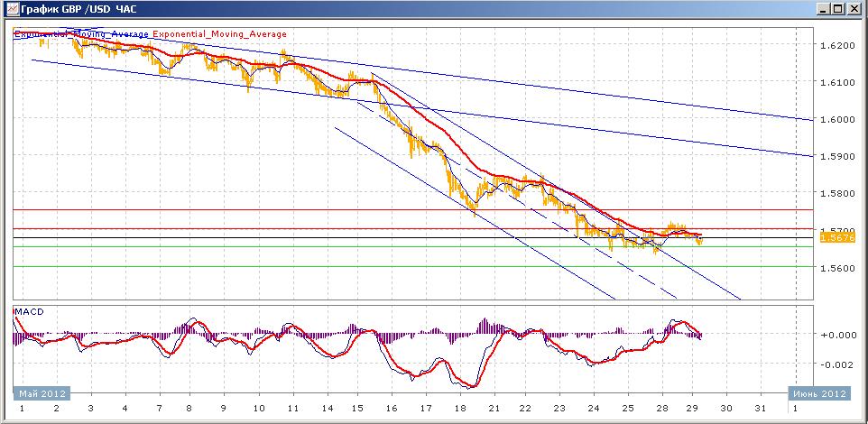This screenshot has width=868, height=424.
Task: Select the Май 2012 month label
Action: [x=42, y=393]
